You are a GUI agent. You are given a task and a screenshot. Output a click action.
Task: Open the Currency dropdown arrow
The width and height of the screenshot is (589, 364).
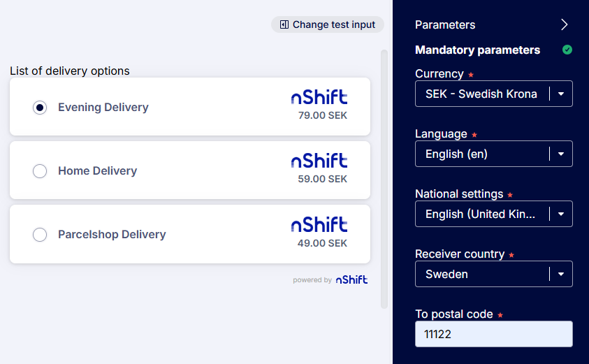[x=561, y=94]
